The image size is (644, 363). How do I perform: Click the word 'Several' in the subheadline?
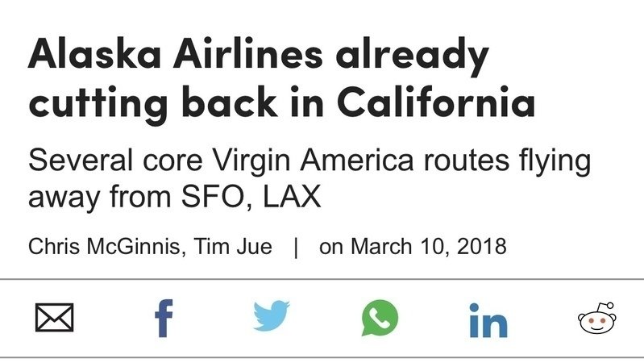click(x=81, y=161)
